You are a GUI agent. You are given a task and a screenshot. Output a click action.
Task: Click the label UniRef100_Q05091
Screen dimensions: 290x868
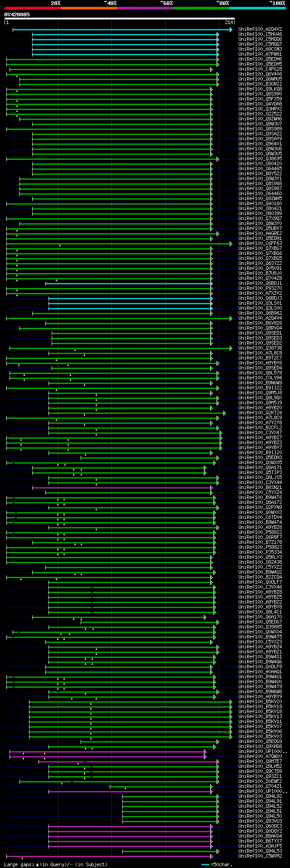260,268
